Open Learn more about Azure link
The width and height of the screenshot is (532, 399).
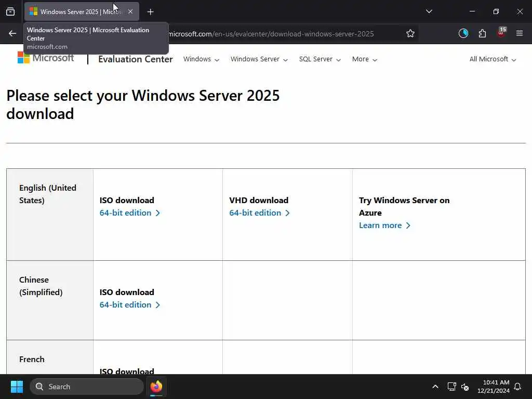coord(384,225)
